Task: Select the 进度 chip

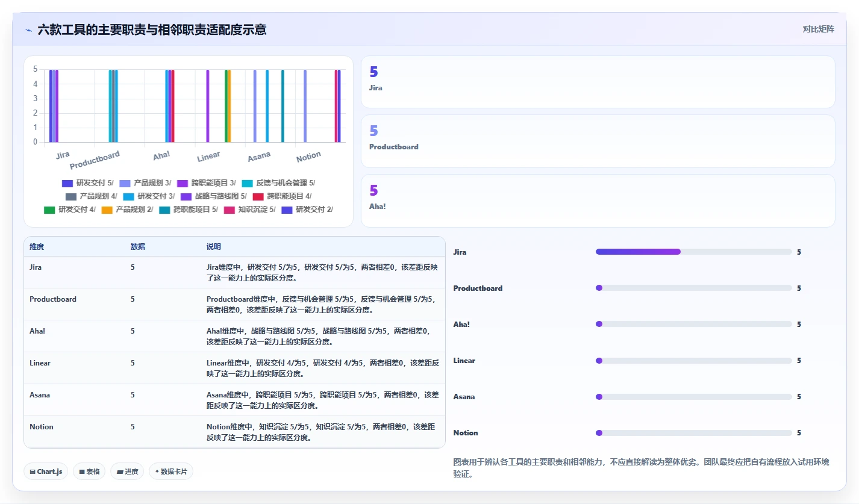Action: click(127, 471)
